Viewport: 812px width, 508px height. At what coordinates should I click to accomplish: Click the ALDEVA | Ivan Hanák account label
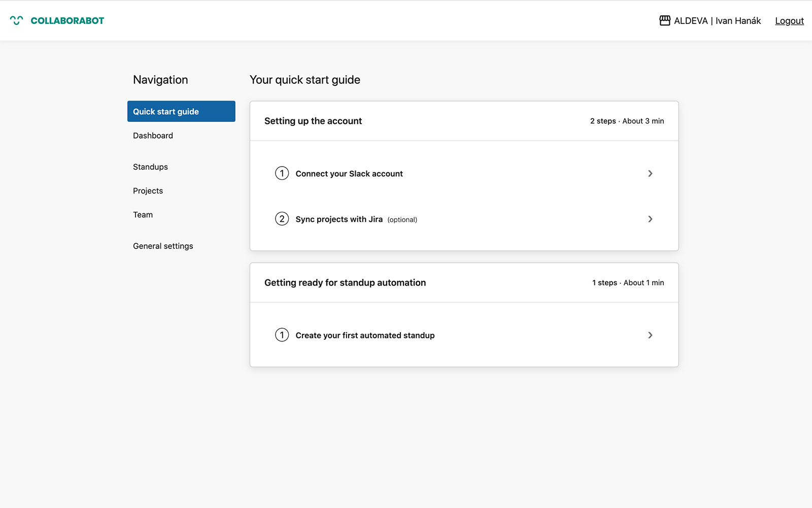pos(717,21)
